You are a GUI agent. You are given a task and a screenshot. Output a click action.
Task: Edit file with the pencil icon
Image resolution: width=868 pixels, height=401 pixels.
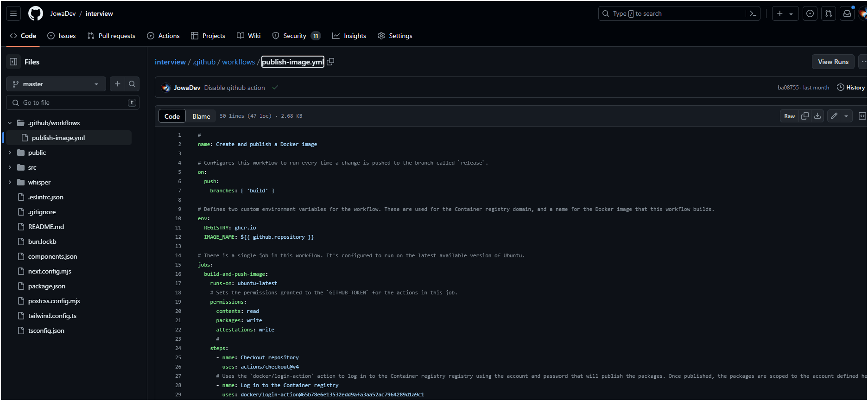[x=834, y=116]
